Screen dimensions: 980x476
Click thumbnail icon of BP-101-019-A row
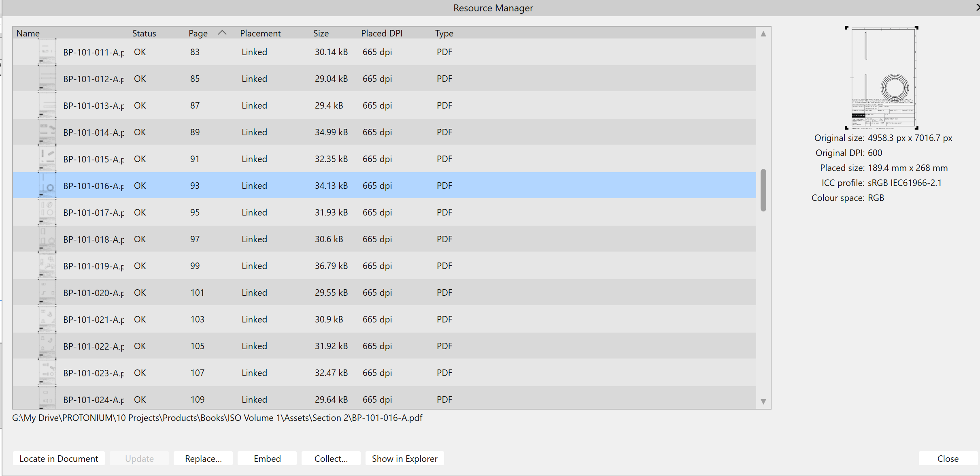click(47, 266)
